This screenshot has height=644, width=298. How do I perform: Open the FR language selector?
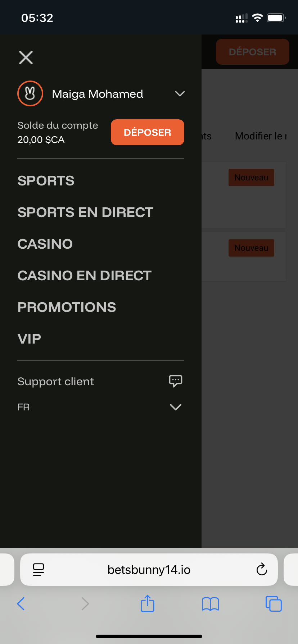click(24, 407)
